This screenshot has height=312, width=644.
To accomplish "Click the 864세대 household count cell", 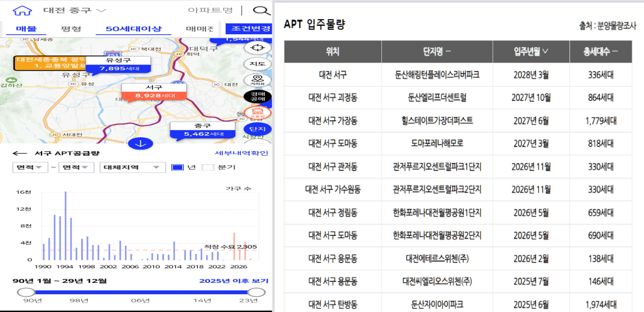I will [600, 98].
